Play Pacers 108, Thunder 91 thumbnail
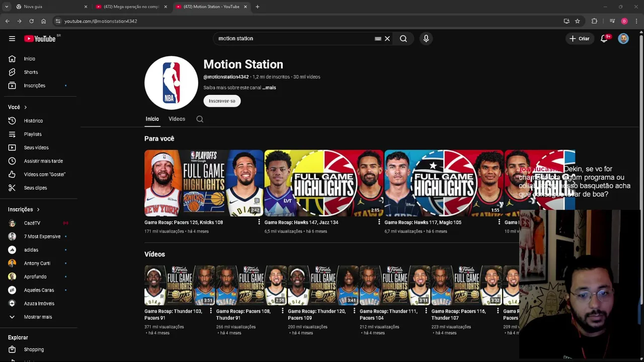 pos(251,286)
